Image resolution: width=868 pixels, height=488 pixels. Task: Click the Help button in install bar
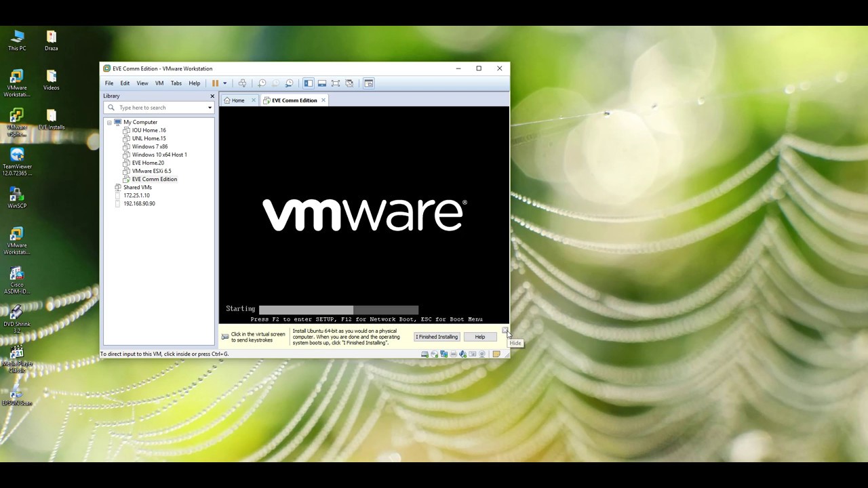click(x=480, y=337)
